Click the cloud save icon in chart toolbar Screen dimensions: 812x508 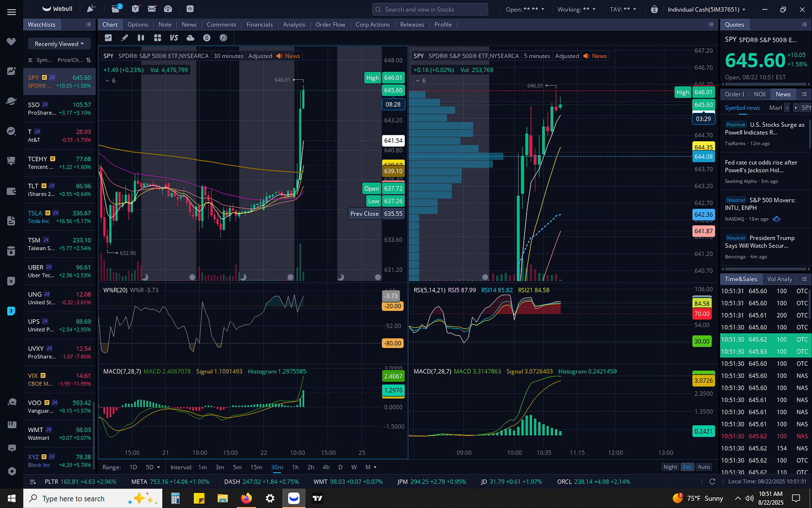pos(190,37)
